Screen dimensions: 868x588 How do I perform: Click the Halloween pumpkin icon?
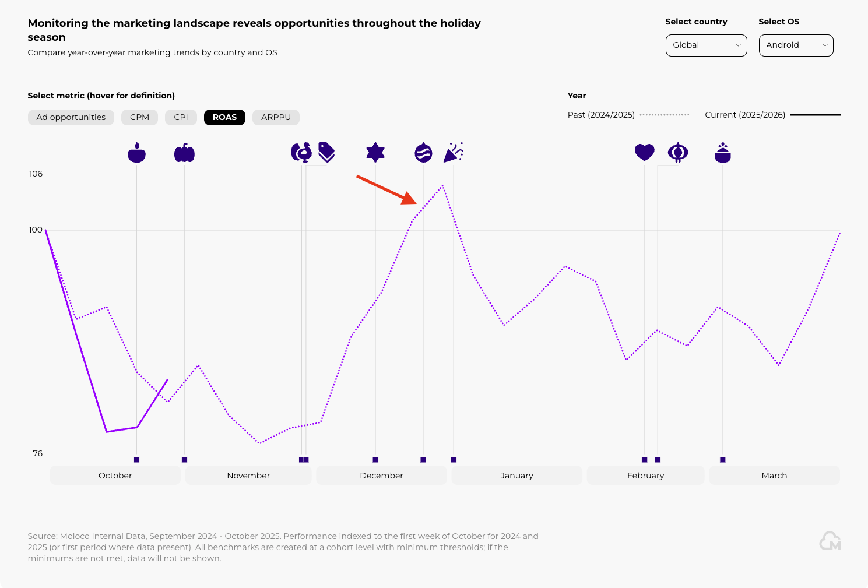click(x=184, y=153)
